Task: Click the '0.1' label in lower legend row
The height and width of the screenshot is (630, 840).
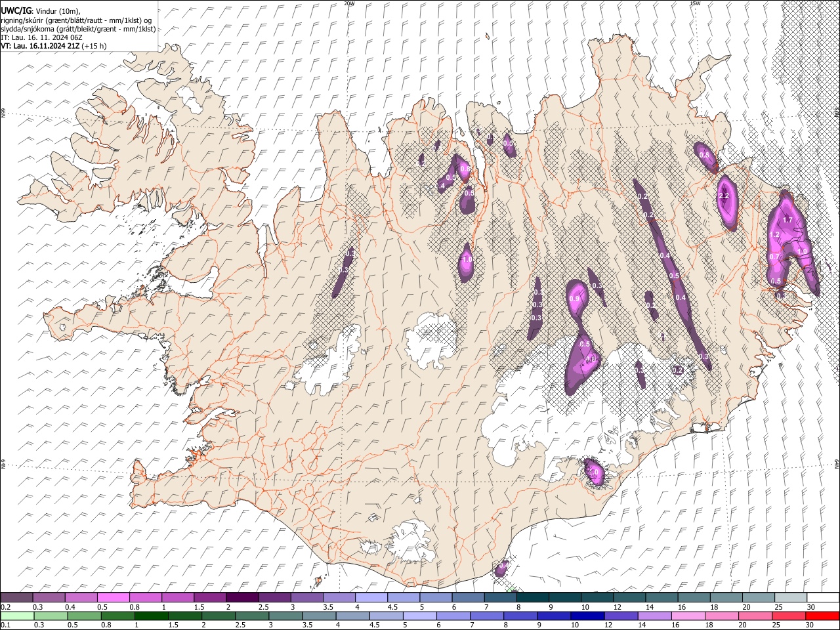Action: (x=5, y=625)
